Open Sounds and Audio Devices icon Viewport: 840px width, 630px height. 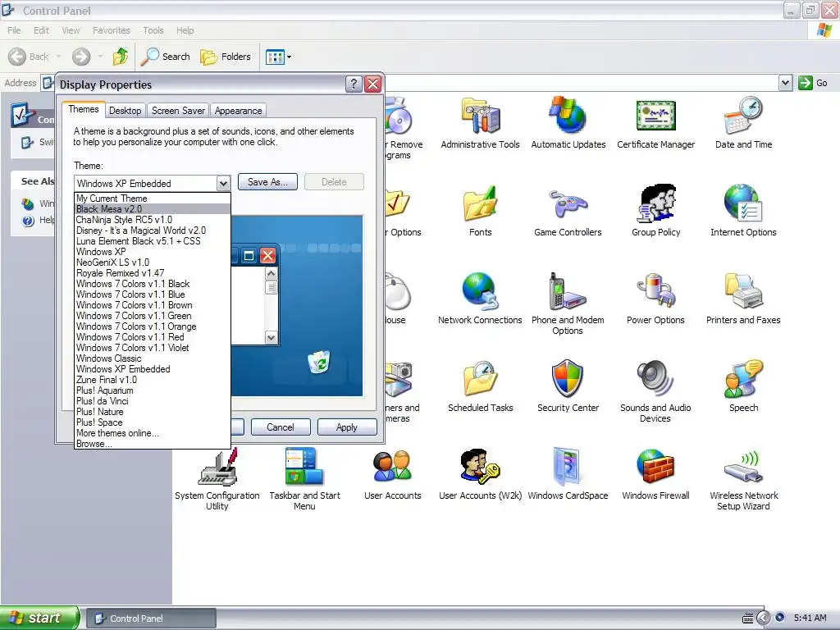tap(655, 379)
